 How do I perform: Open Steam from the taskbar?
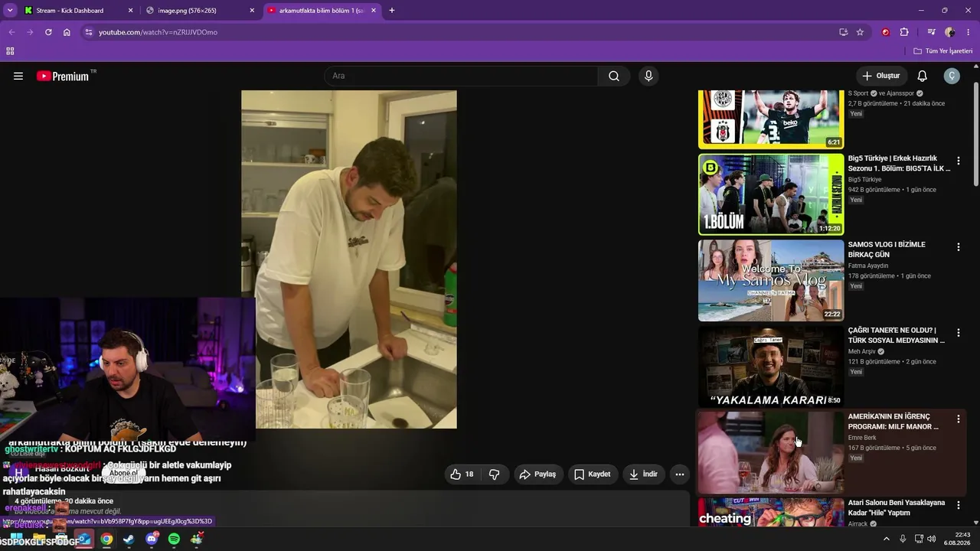coord(129,540)
